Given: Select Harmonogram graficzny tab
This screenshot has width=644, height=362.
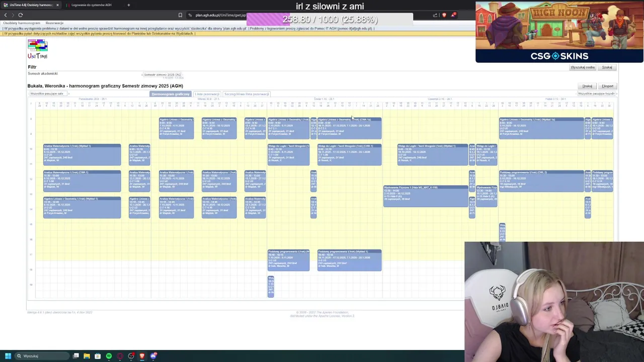Looking at the screenshot, I should click(x=171, y=94).
